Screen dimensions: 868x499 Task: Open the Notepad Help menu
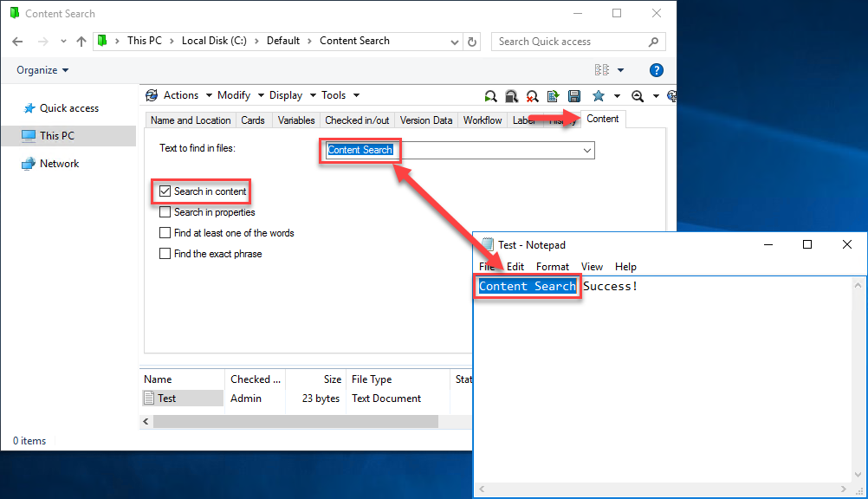click(x=625, y=267)
